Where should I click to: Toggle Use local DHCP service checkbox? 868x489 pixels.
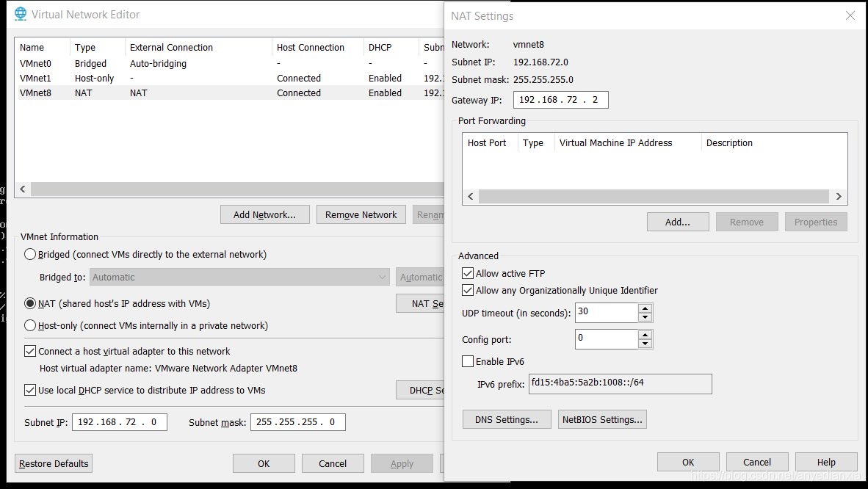point(30,390)
